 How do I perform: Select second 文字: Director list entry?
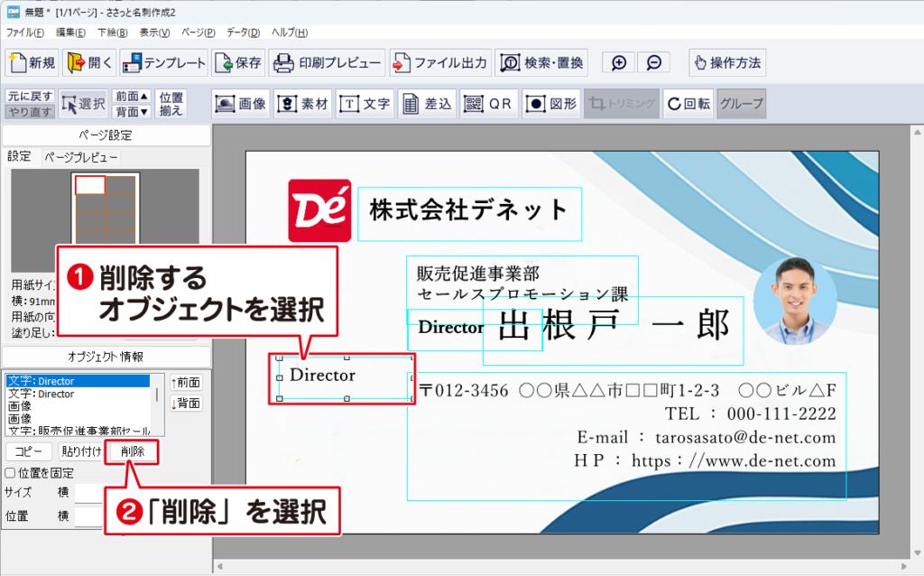[x=78, y=394]
